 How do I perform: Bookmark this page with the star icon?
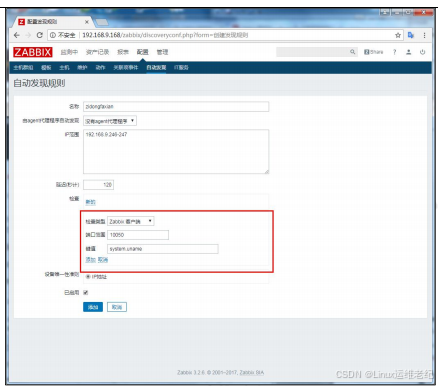click(398, 35)
